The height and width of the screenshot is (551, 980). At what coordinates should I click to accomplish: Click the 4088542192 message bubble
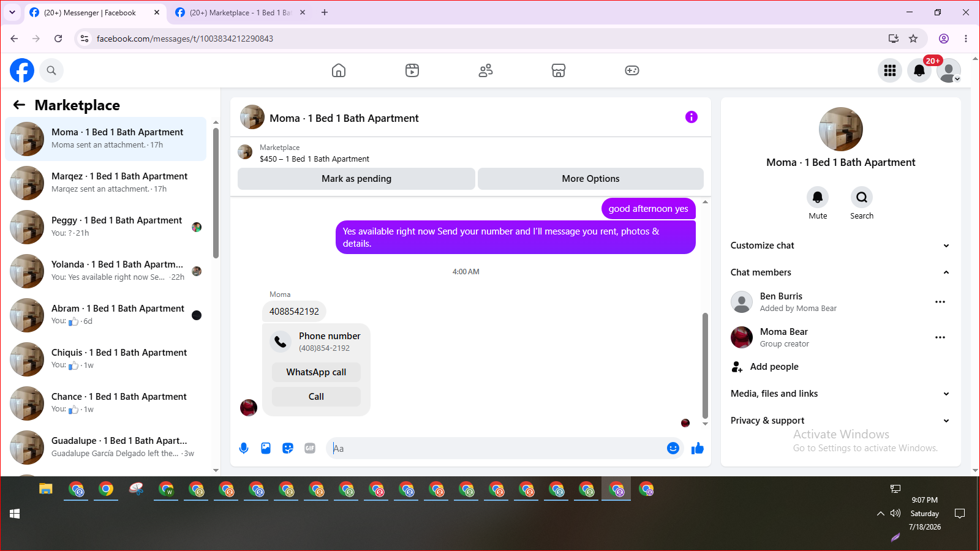[294, 311]
